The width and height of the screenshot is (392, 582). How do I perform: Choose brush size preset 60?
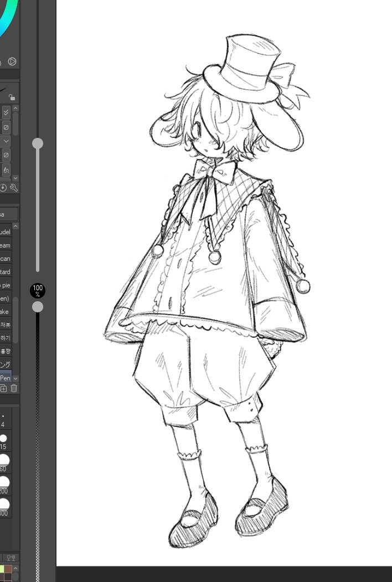[x=5, y=463]
